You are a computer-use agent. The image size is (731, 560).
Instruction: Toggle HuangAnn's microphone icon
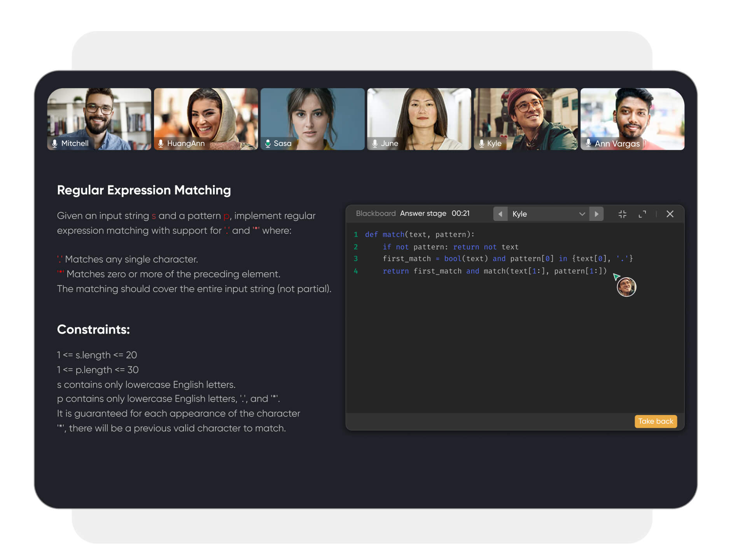tap(161, 143)
